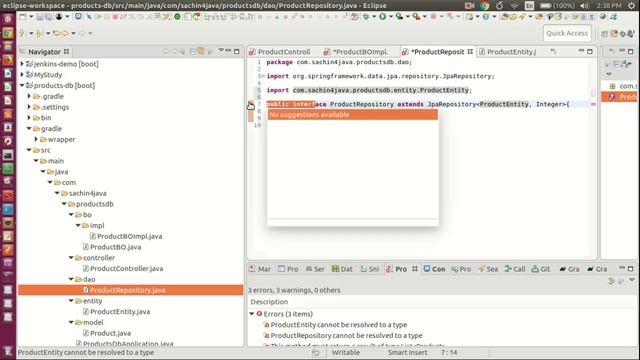The width and height of the screenshot is (640, 360).
Task: Select ProductEntity.java in Navigator
Action: [x=116, y=312]
